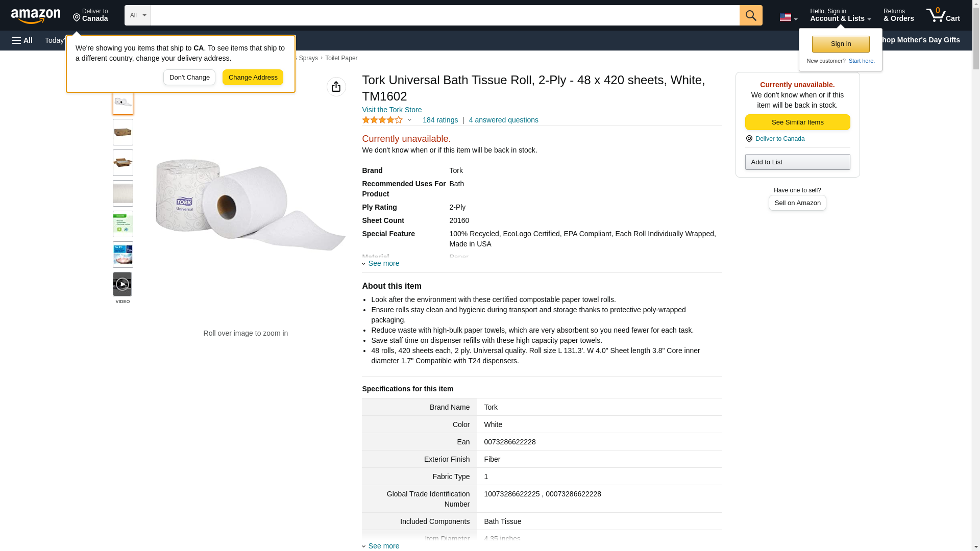Click the Change Address button

coord(253,78)
